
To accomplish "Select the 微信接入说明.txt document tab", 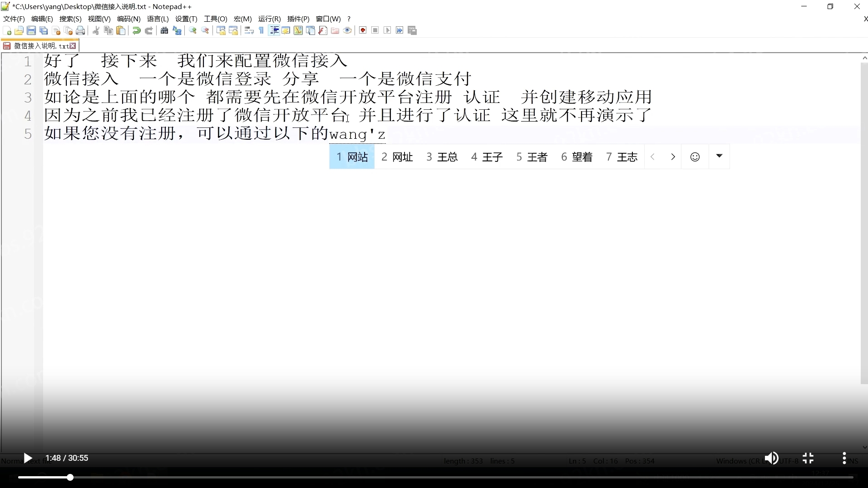I will (x=40, y=46).
